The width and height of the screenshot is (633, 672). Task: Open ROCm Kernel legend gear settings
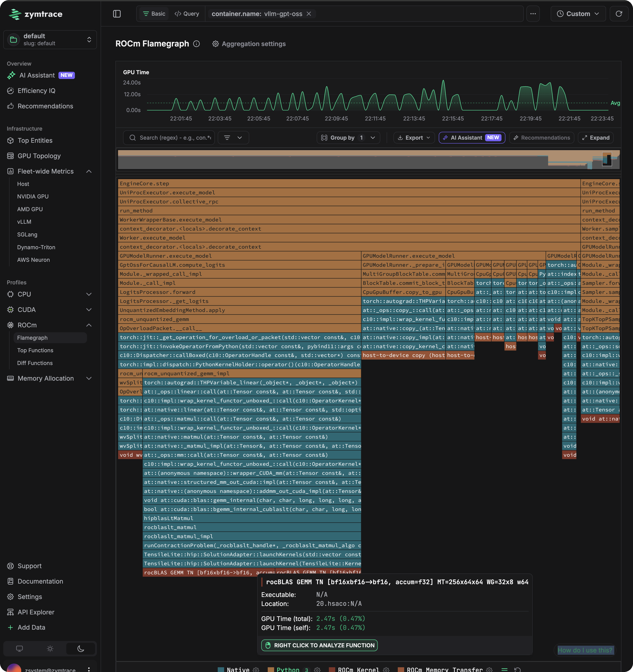386,669
